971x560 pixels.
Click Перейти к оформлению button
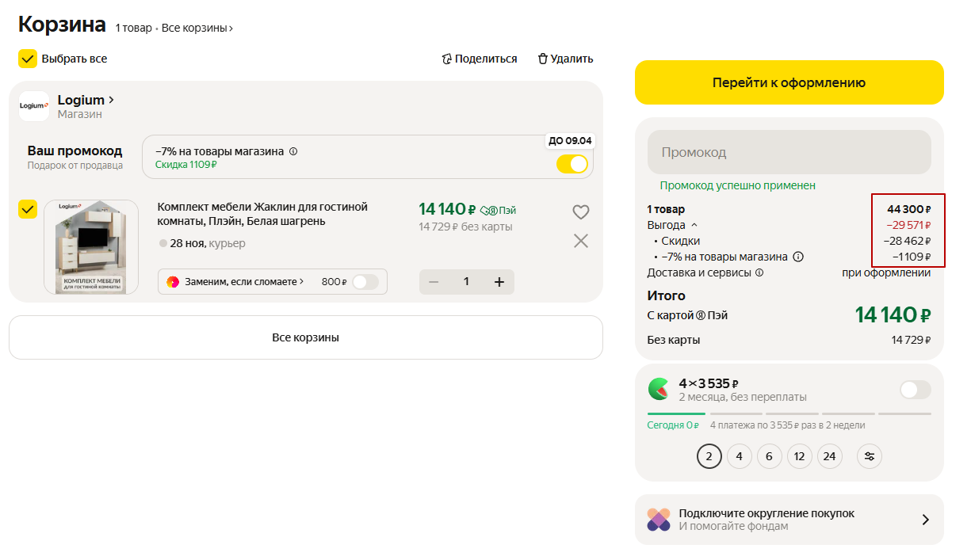click(789, 82)
